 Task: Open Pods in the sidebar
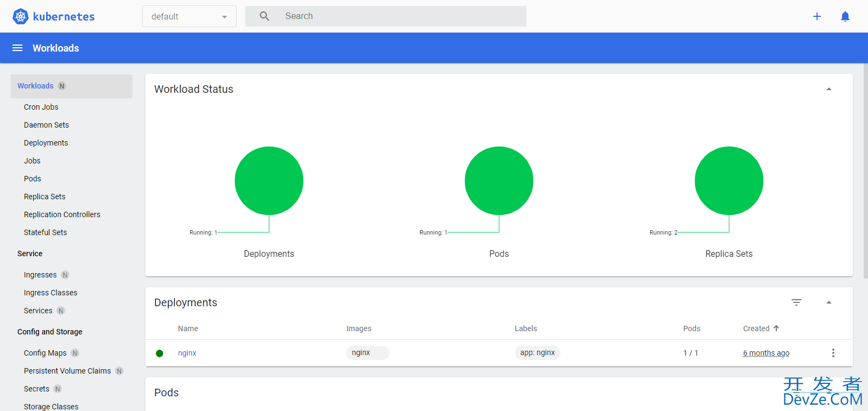pyautogui.click(x=33, y=179)
